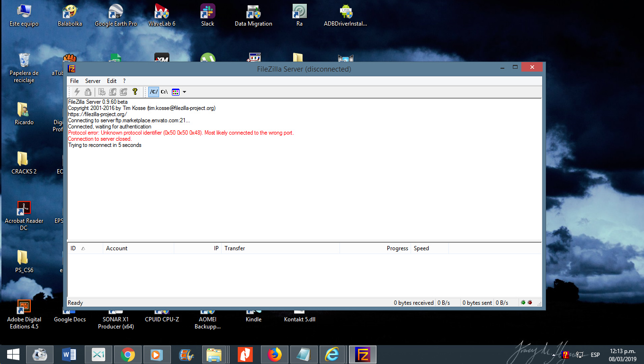644x364 pixels.
Task: Click the green status LED indicator
Action: [x=523, y=302]
